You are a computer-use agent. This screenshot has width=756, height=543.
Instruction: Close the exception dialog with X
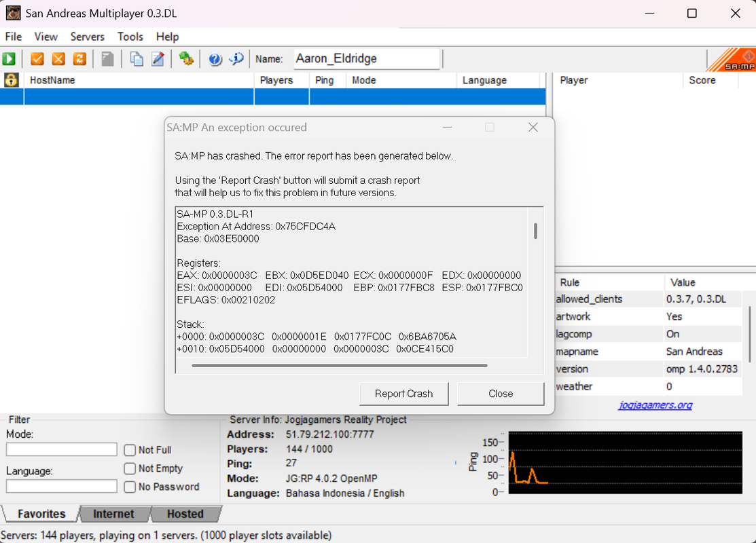[533, 127]
